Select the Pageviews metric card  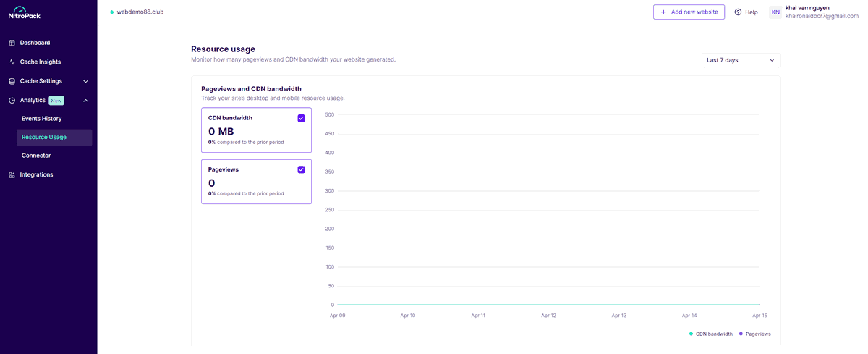point(256,182)
